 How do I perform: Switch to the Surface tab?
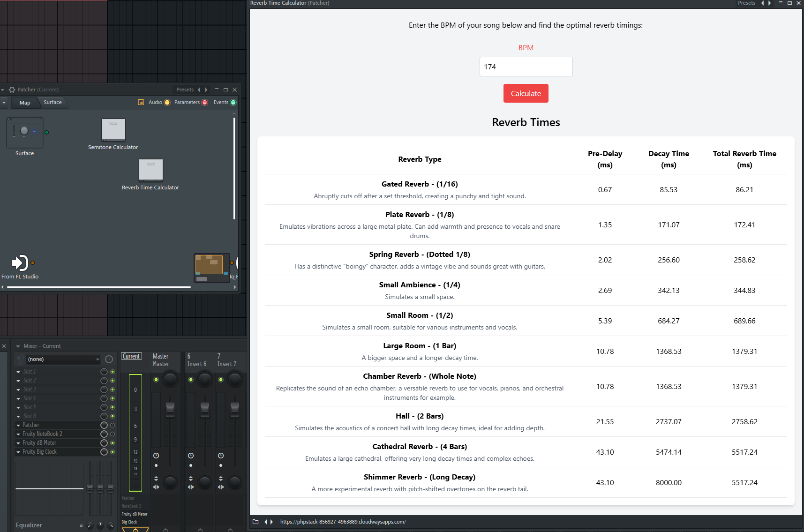tap(53, 102)
